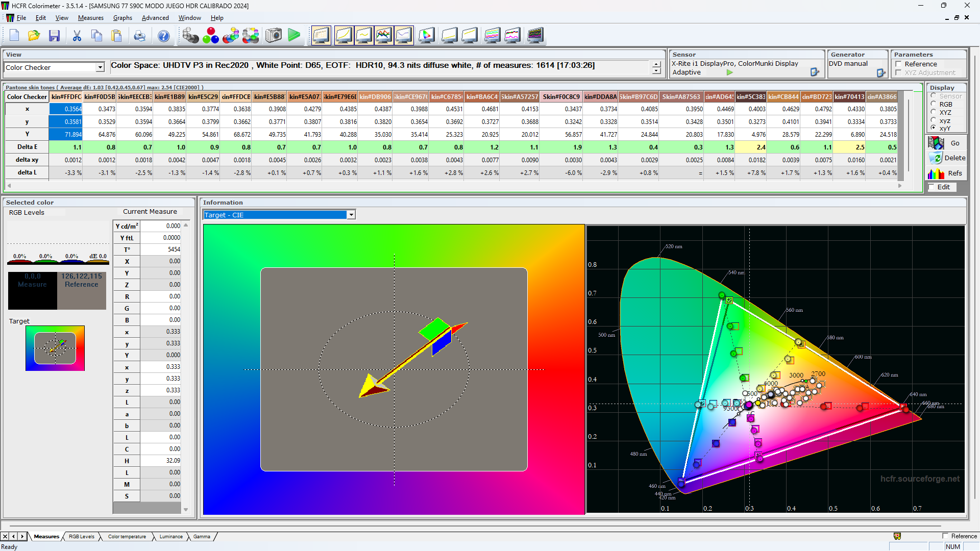Viewport: 980px width, 551px height.
Task: Click the up arrow of description spinner
Action: coord(656,64)
